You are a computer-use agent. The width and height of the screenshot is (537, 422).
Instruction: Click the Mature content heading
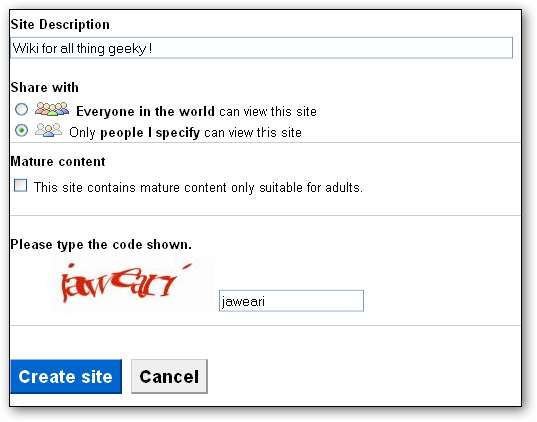coord(58,161)
